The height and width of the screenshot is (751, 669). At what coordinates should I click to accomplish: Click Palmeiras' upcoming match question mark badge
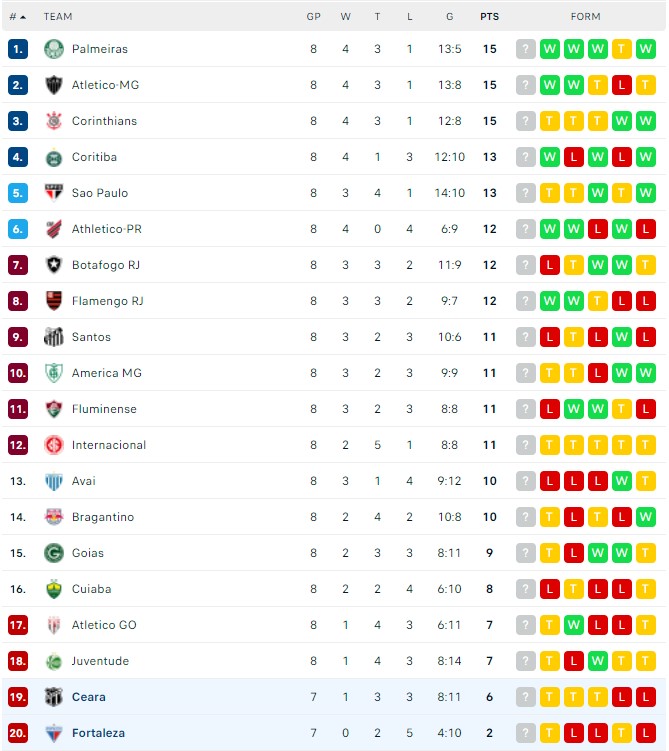point(525,49)
